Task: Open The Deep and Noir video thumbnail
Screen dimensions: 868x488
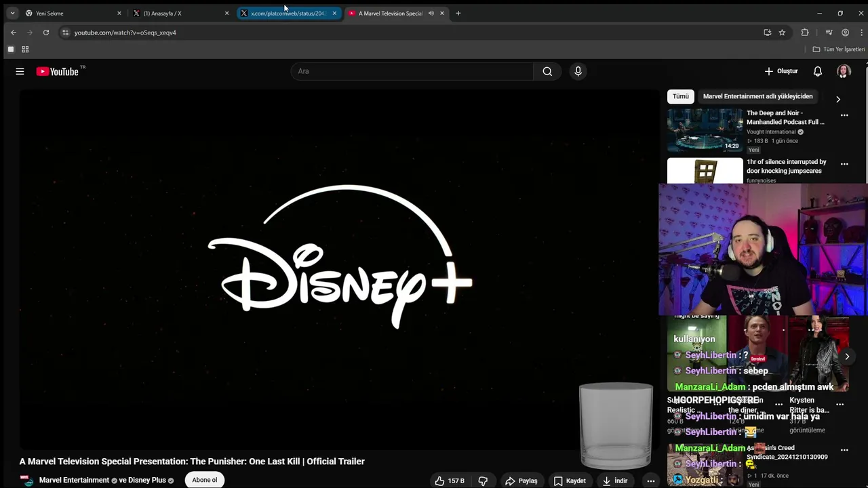Action: pyautogui.click(x=705, y=130)
